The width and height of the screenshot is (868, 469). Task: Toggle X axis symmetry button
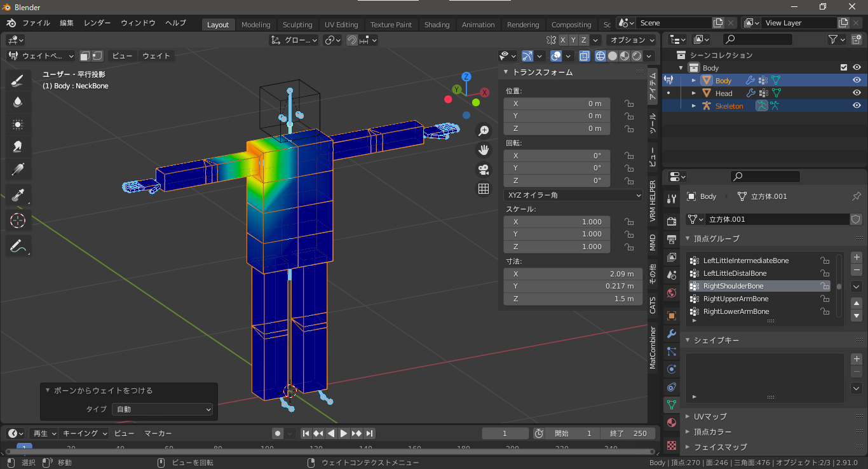click(563, 40)
